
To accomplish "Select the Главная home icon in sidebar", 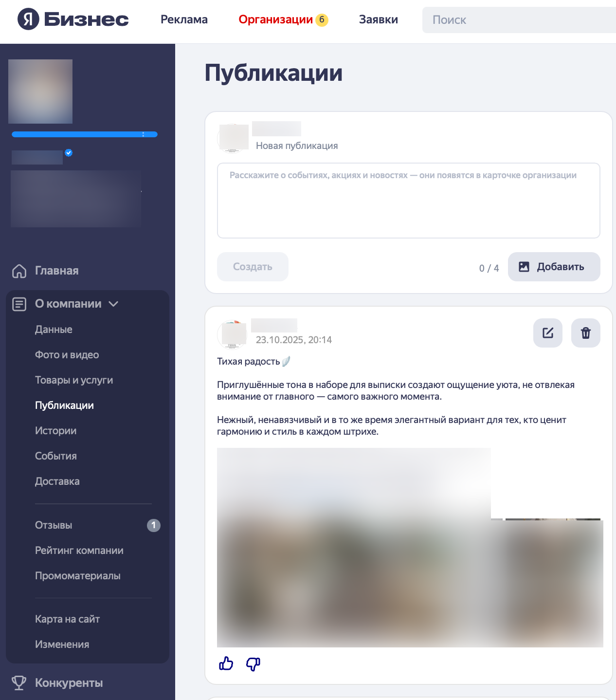I will pos(19,271).
